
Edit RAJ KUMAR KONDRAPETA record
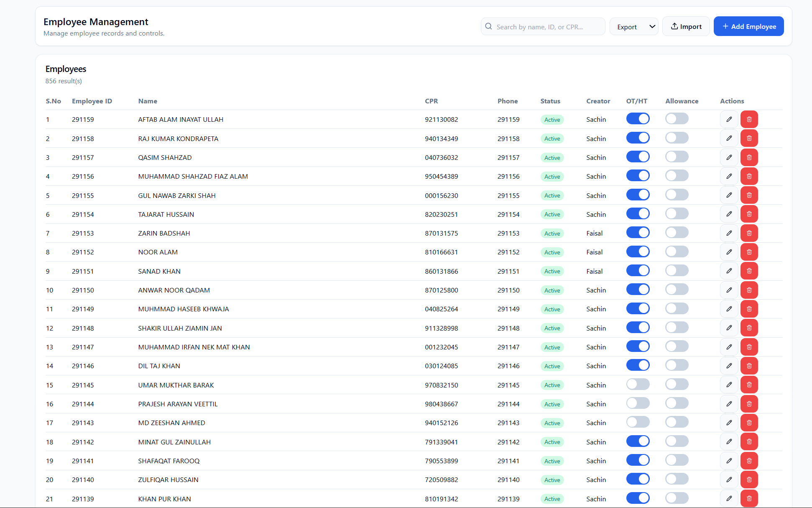(x=729, y=138)
